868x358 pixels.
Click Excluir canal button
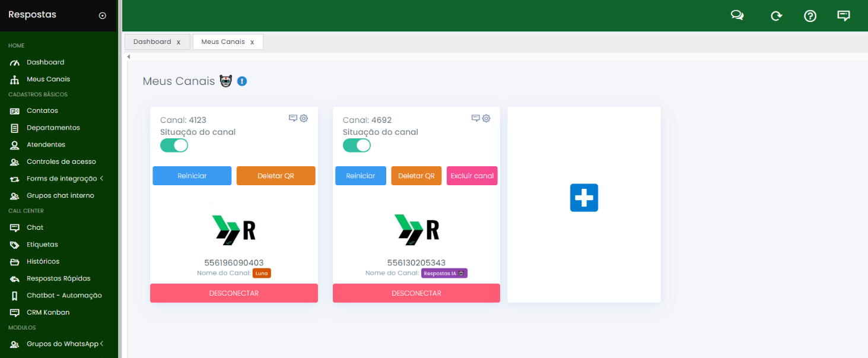(x=472, y=176)
